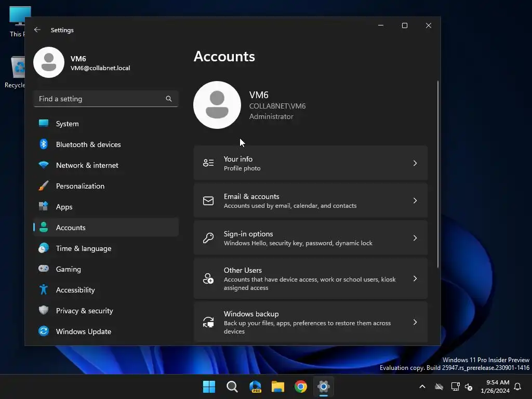The width and height of the screenshot is (532, 399).
Task: Click the Bluetooth icon in sidebar
Action: point(44,144)
